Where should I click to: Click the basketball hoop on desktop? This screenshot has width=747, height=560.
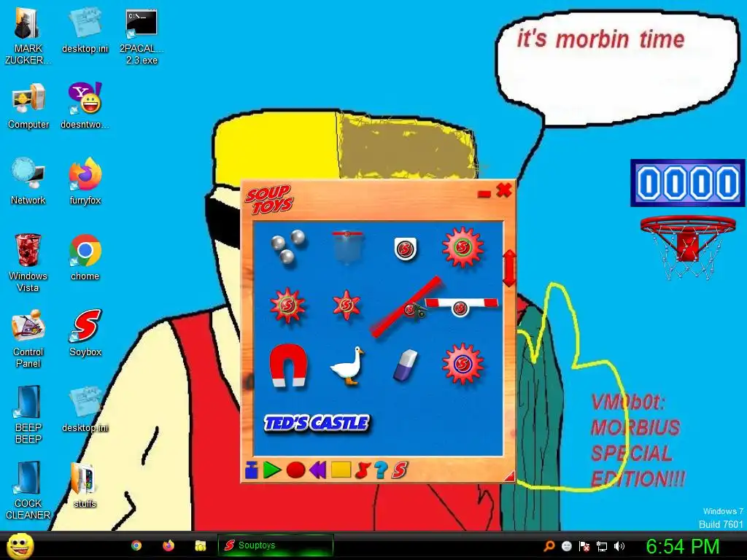[688, 246]
